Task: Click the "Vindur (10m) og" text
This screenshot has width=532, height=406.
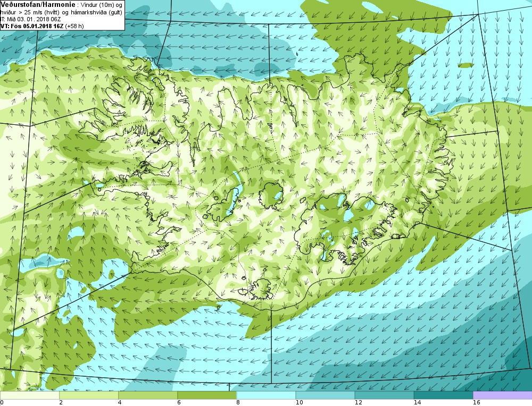Action: point(101,5)
